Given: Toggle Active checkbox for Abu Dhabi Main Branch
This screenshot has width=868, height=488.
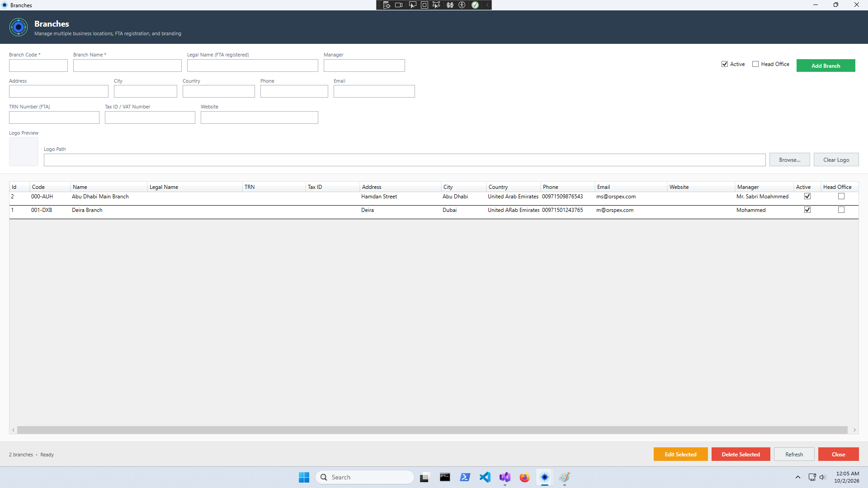Looking at the screenshot, I should click(807, 197).
